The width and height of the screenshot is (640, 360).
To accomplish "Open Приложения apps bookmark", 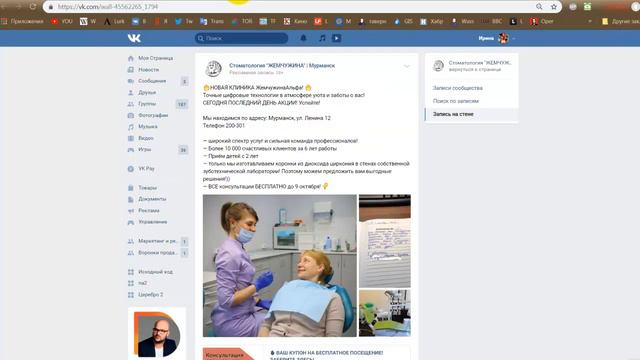I will tap(22, 21).
